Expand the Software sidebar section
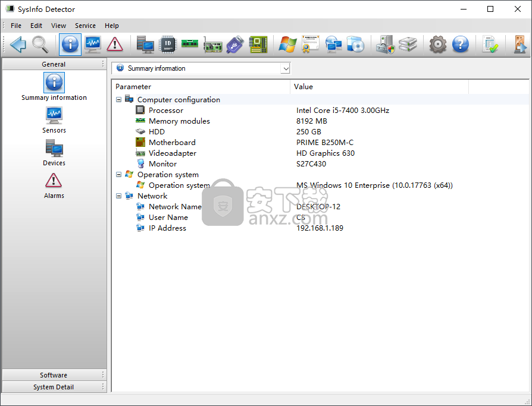 [54, 375]
